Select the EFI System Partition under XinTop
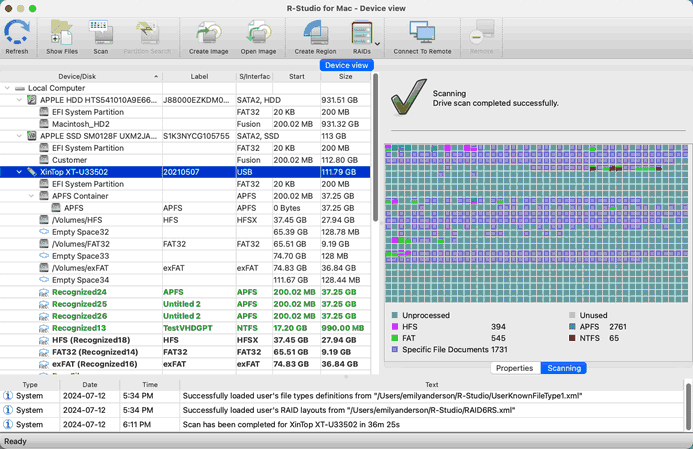The width and height of the screenshot is (693, 449). pos(185,184)
